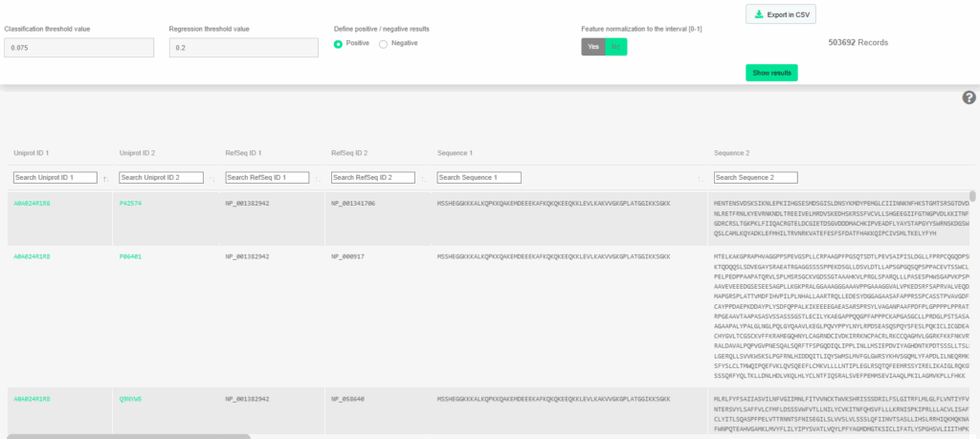The width and height of the screenshot is (980, 439).
Task: Open Uniprot link Q9NYW5
Action: pyautogui.click(x=130, y=397)
